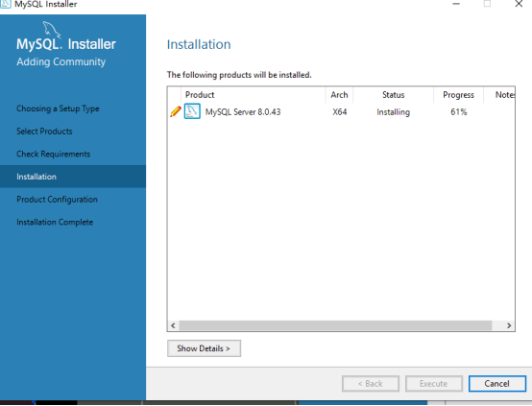Image resolution: width=532 pixels, height=406 pixels.
Task: Minimize the MySQL Installer window
Action: tap(456, 4)
